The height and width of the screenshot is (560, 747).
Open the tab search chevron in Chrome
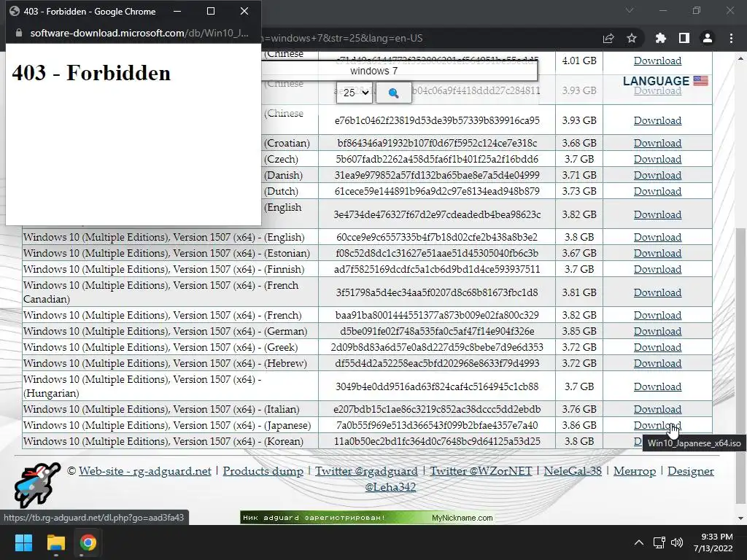pos(630,10)
